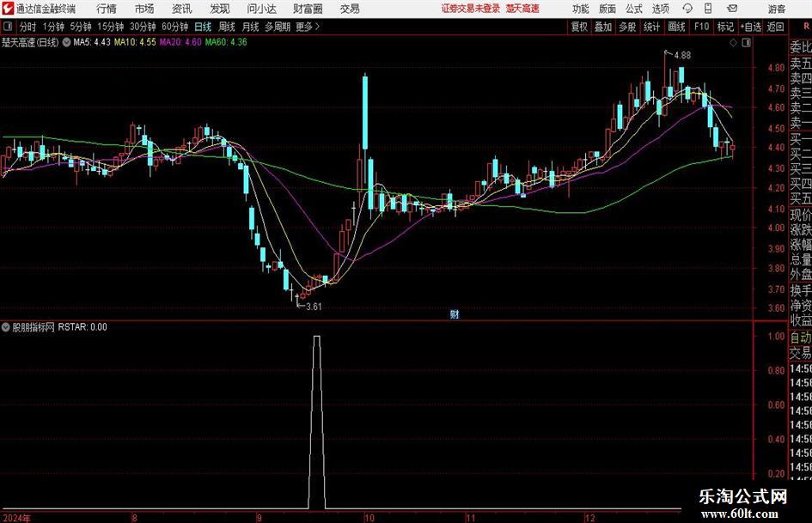Screen dimensions: 812x523
Task: Open the 交易 menu
Action: click(x=350, y=9)
